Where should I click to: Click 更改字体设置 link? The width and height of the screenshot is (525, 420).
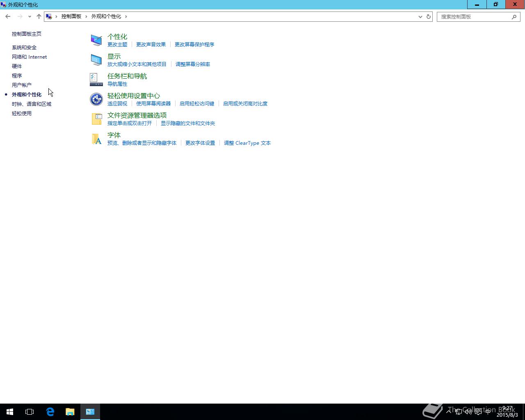pos(200,143)
